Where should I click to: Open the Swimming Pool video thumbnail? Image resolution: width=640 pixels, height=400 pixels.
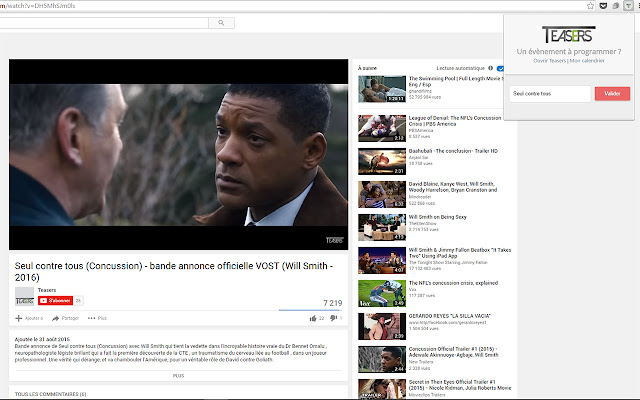tap(381, 88)
